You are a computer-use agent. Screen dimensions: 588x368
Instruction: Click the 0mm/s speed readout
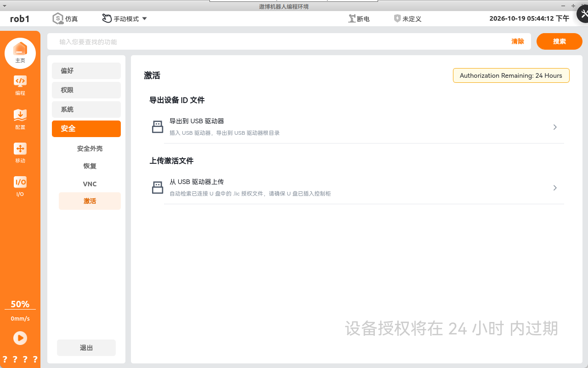click(20, 319)
